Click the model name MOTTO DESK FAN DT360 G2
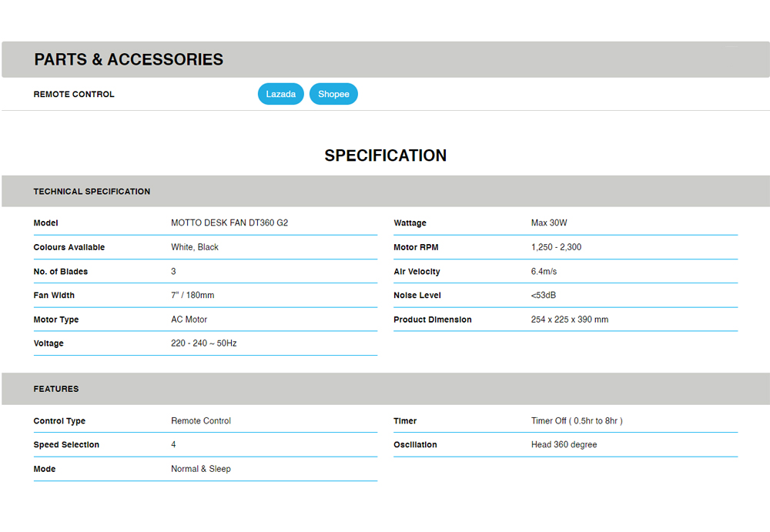Screen dimensions: 770x532 coord(229,223)
